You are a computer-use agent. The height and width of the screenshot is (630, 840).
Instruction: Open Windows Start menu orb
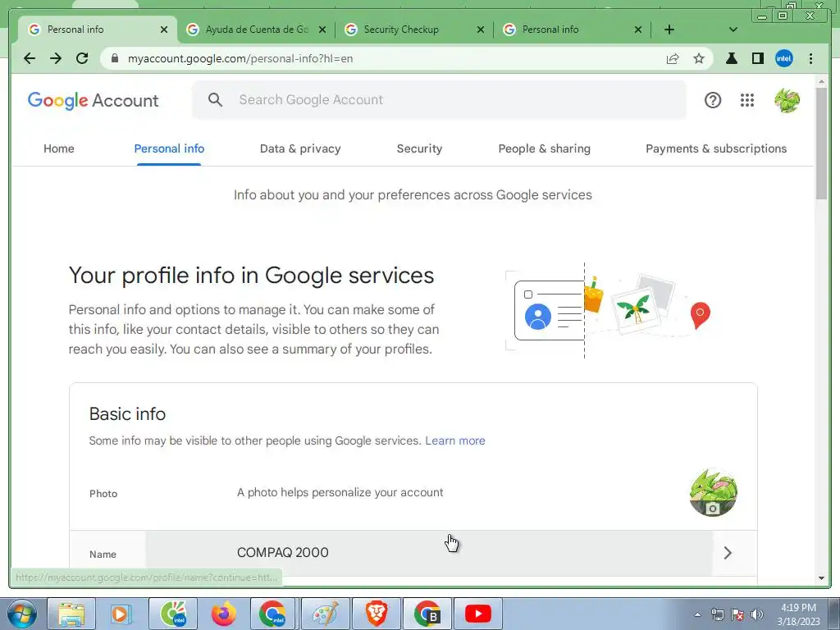22,614
